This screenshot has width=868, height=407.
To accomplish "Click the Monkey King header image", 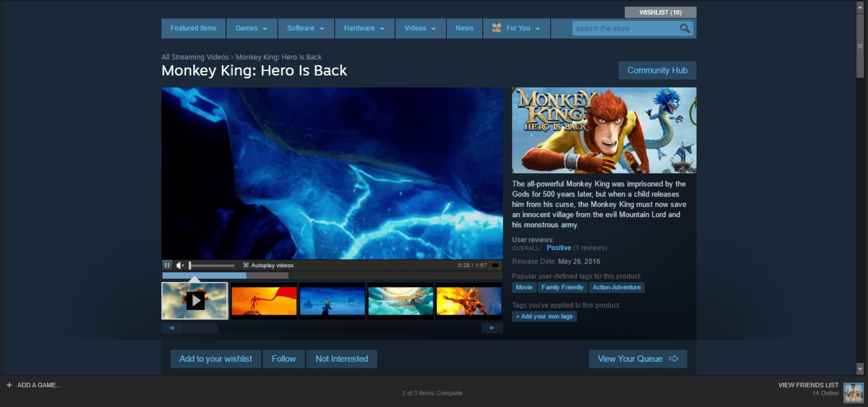I will (x=604, y=130).
